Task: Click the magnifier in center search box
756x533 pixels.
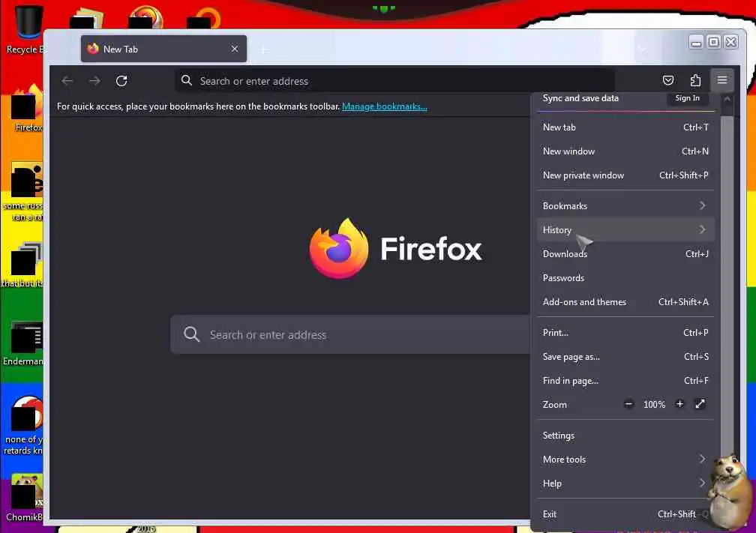Action: [x=191, y=334]
